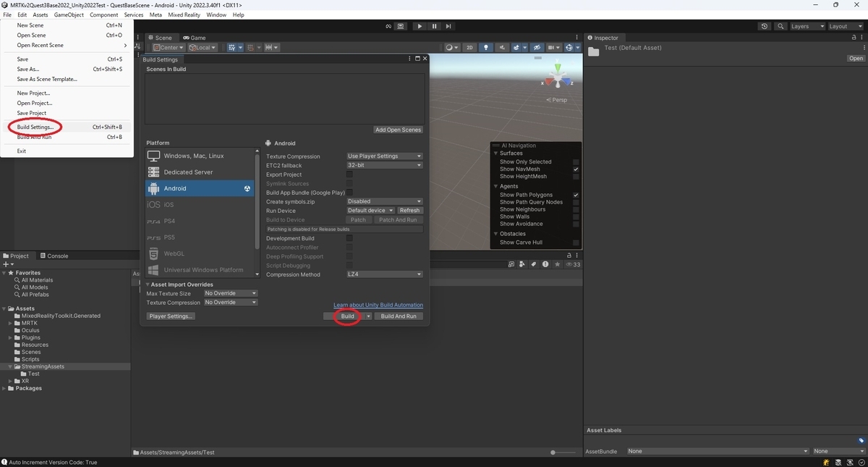Click the Pause button in the top toolbar

pos(434,26)
